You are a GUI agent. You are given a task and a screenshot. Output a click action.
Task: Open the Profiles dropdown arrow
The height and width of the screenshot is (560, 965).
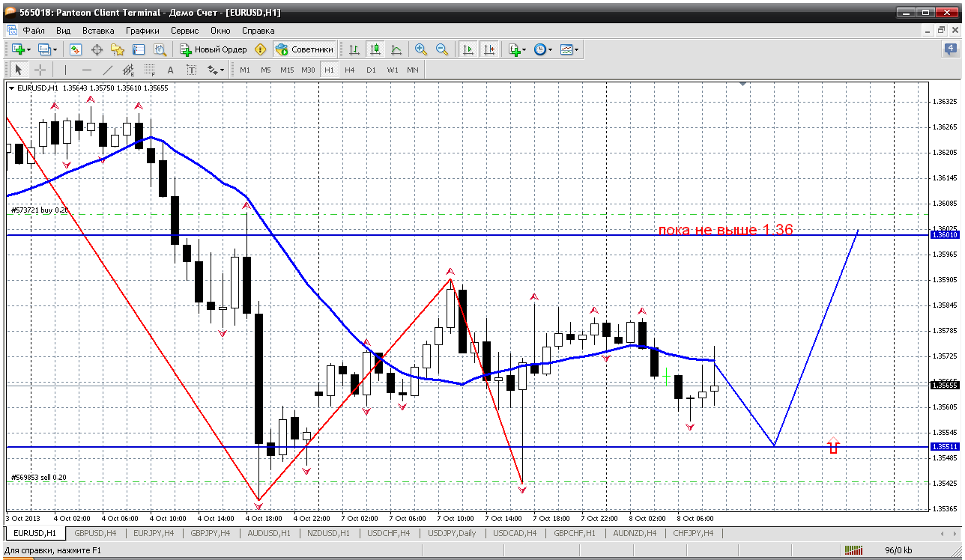(55, 49)
